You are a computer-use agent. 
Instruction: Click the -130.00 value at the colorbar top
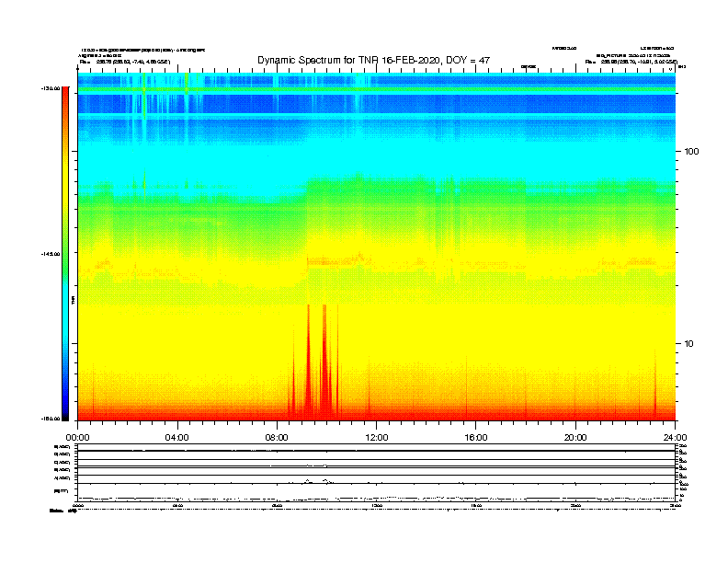[x=51, y=88]
